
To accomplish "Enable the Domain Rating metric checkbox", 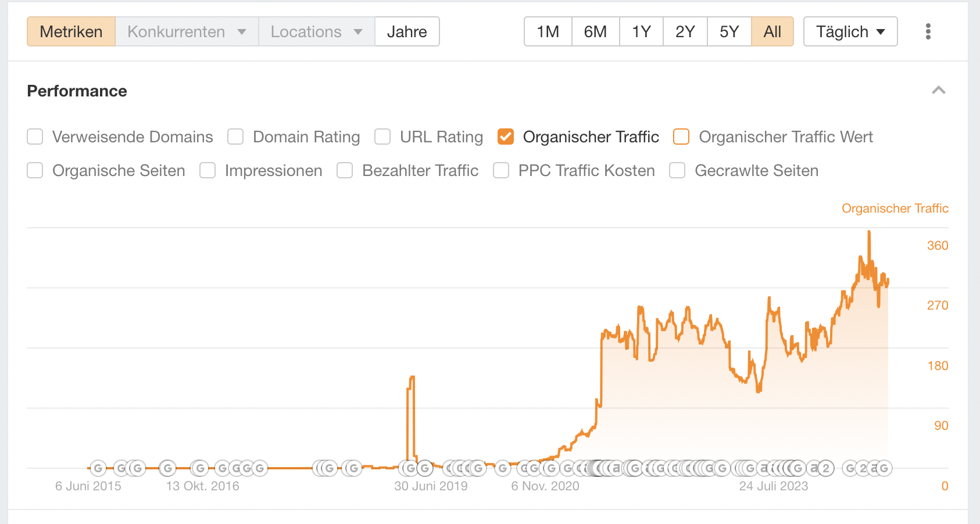I will click(235, 137).
